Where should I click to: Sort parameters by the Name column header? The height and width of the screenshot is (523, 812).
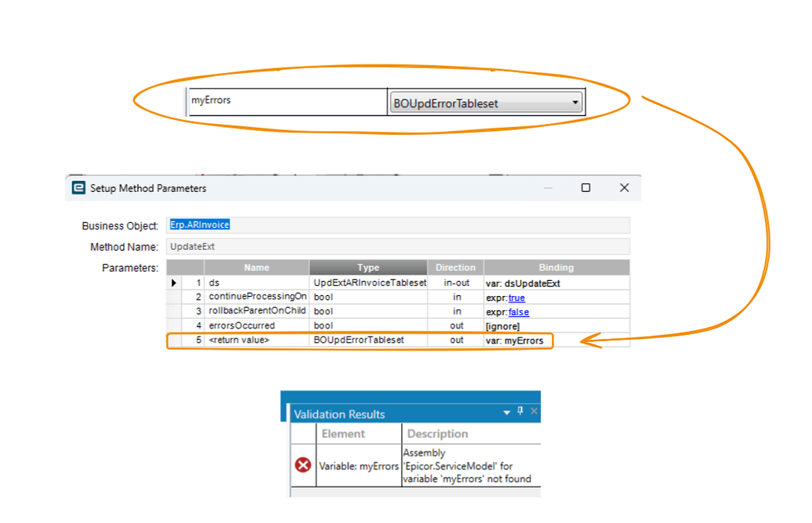point(256,267)
